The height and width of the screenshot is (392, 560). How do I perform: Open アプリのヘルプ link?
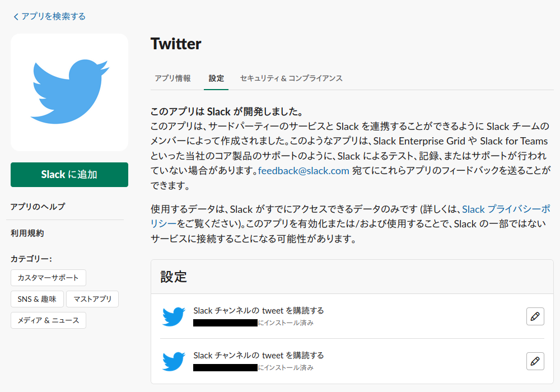pos(38,207)
